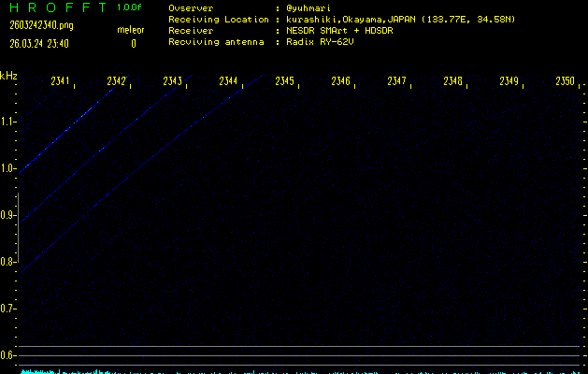Image resolution: width=588 pixels, height=374 pixels.
Task: Select the 2343 time marker
Action: point(172,82)
